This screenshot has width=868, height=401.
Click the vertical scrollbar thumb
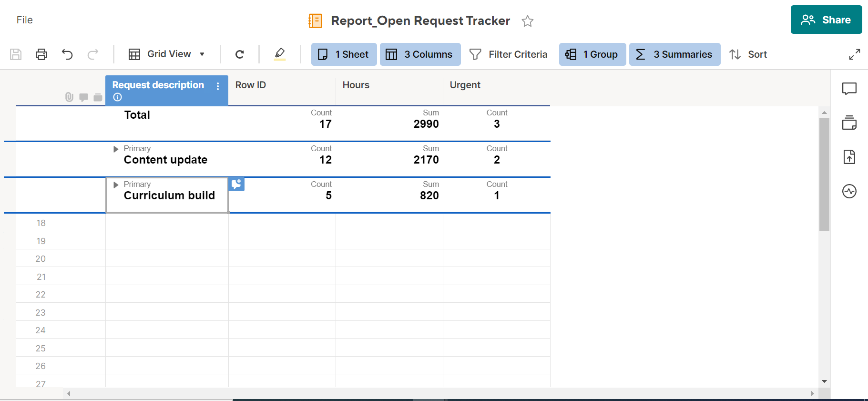pos(824,174)
